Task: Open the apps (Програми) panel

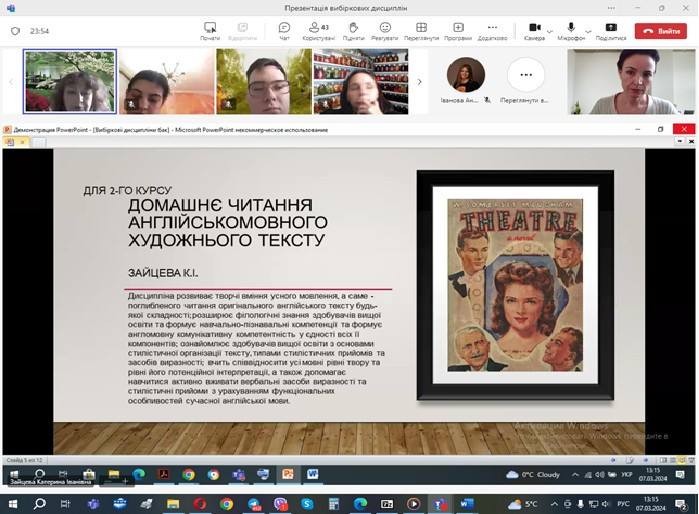Action: click(x=457, y=28)
